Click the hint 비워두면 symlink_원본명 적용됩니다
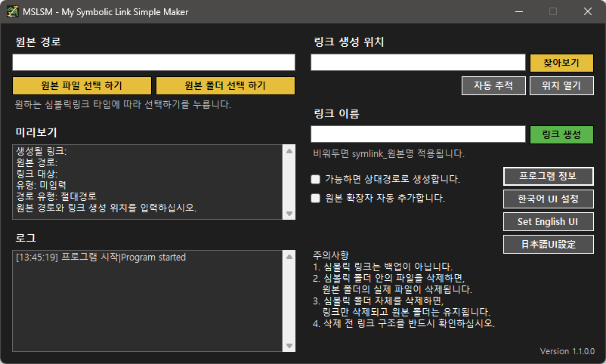 pos(389,154)
